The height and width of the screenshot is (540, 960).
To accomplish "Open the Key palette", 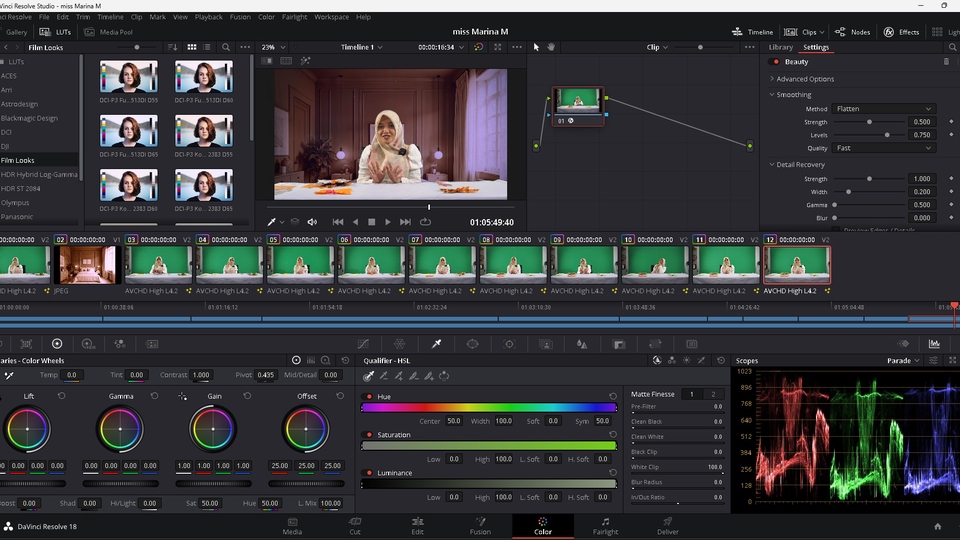I will [x=619, y=344].
